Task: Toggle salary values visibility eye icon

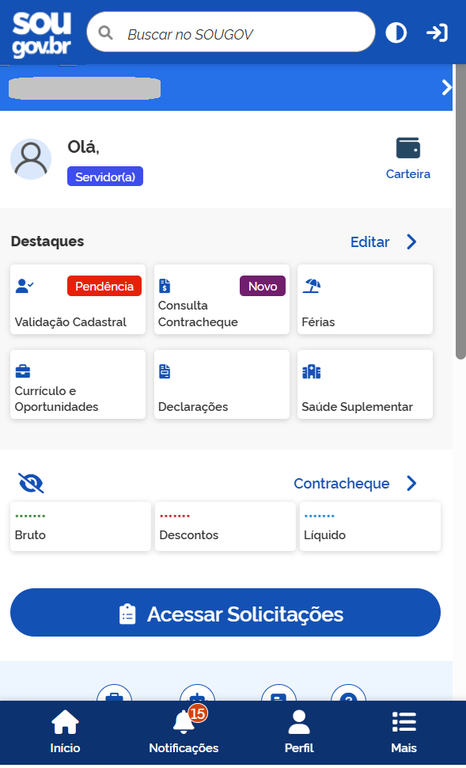Action: click(x=31, y=483)
